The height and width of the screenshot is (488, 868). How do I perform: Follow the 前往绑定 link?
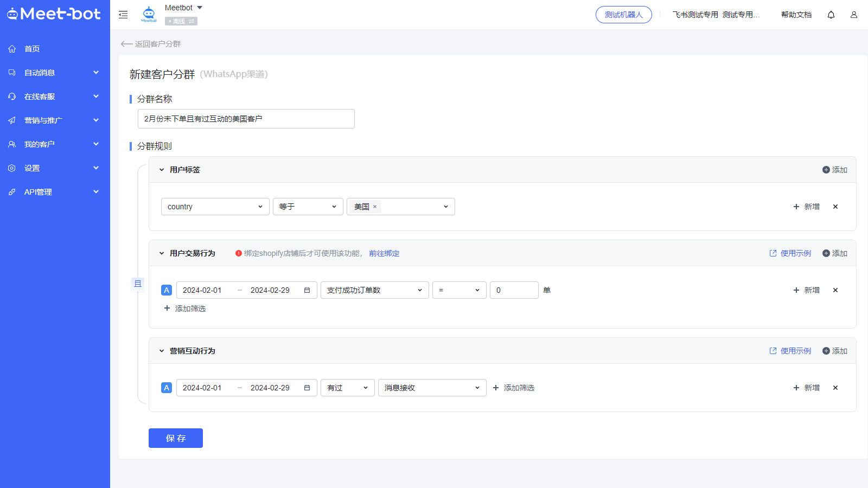(x=384, y=253)
